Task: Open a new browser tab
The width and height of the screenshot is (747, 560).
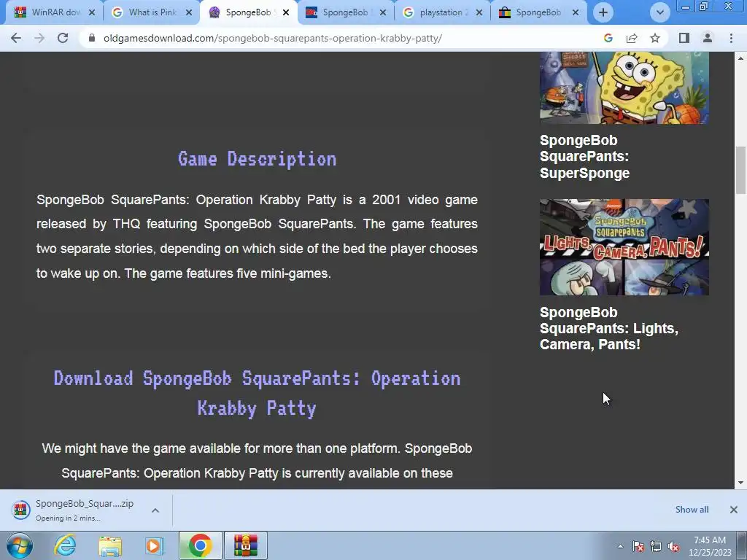Action: pos(603,12)
